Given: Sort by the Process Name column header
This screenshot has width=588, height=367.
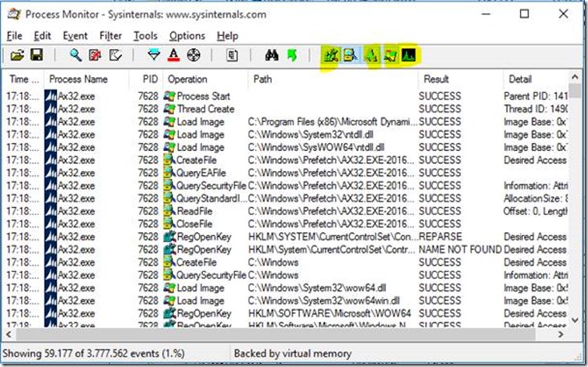Looking at the screenshot, I should 78,80.
